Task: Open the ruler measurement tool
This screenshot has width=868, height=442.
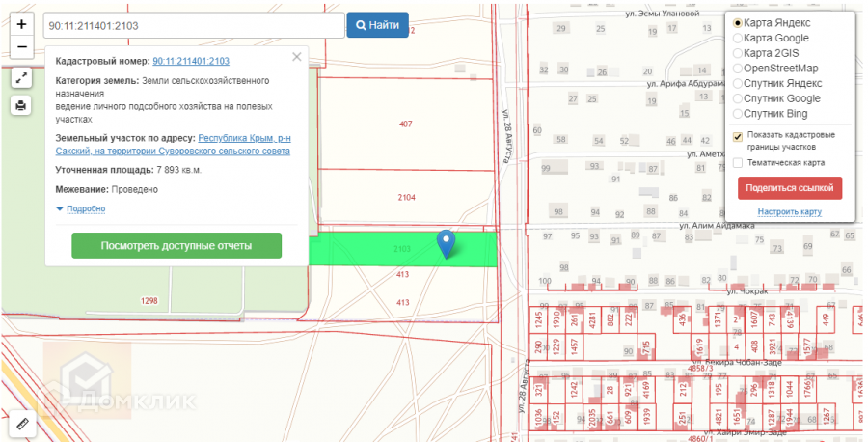Action: tap(22, 425)
